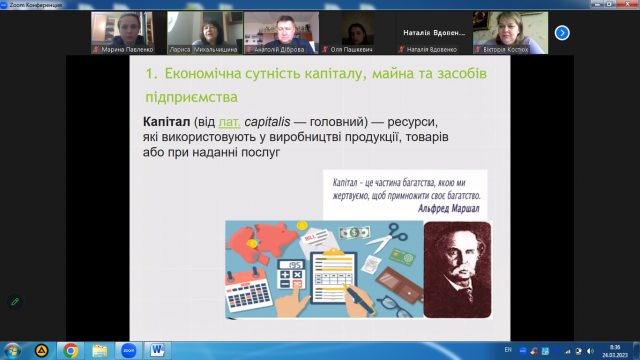The width and height of the screenshot is (640, 360).
Task: Open the clock and date display
Action: 615,351
